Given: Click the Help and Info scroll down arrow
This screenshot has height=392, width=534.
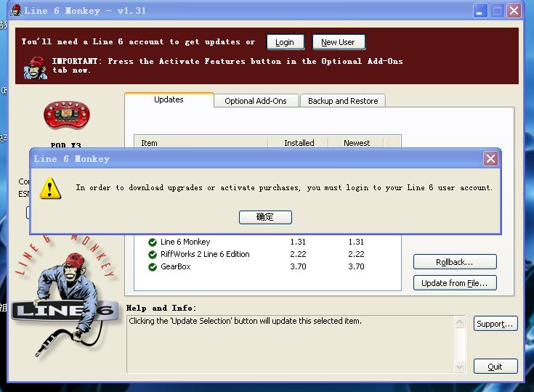Looking at the screenshot, I should (459, 367).
